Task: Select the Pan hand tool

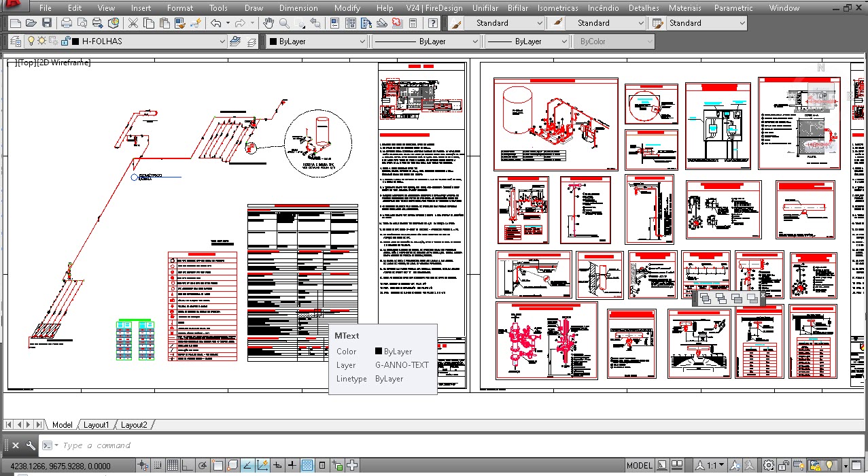Action: tap(268, 23)
